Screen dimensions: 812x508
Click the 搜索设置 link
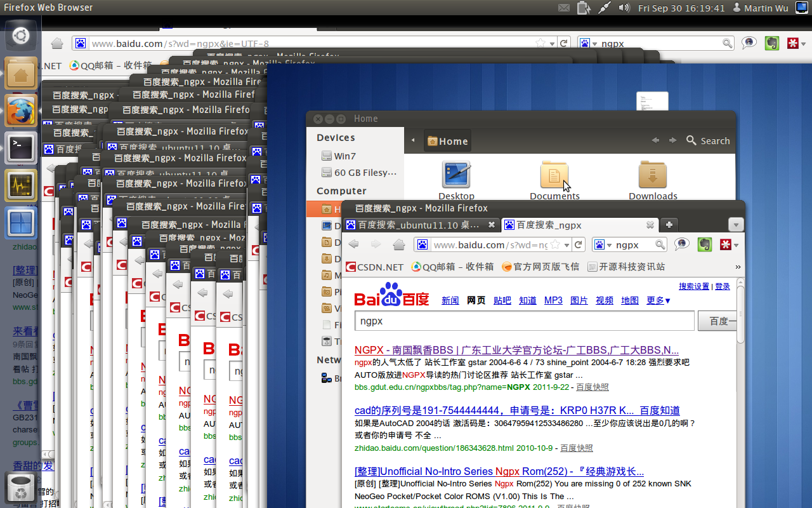point(694,286)
